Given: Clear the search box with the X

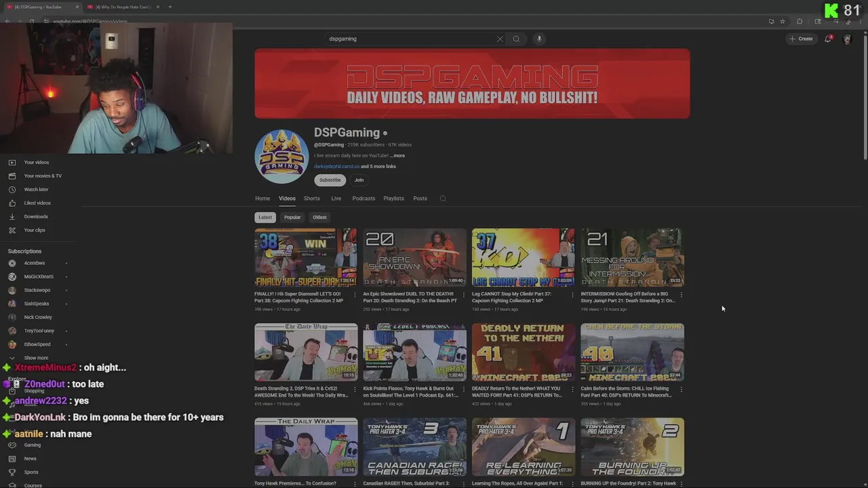Looking at the screenshot, I should (500, 39).
